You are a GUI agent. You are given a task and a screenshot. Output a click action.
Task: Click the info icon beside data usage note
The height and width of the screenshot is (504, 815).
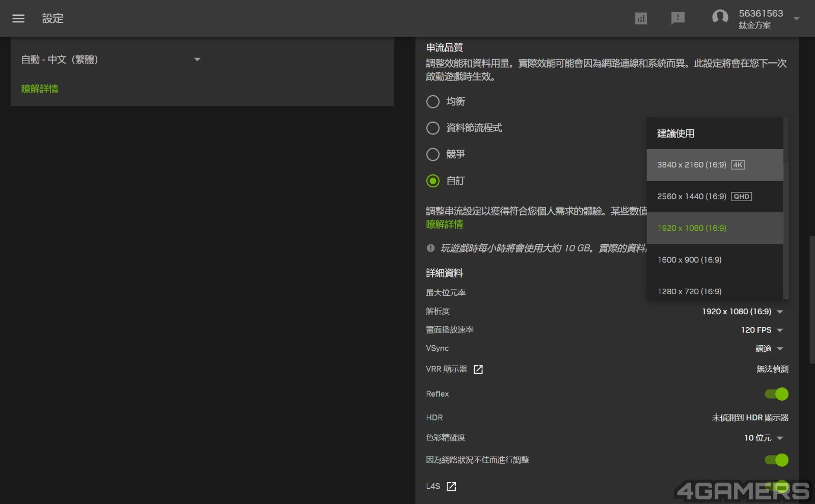point(430,248)
